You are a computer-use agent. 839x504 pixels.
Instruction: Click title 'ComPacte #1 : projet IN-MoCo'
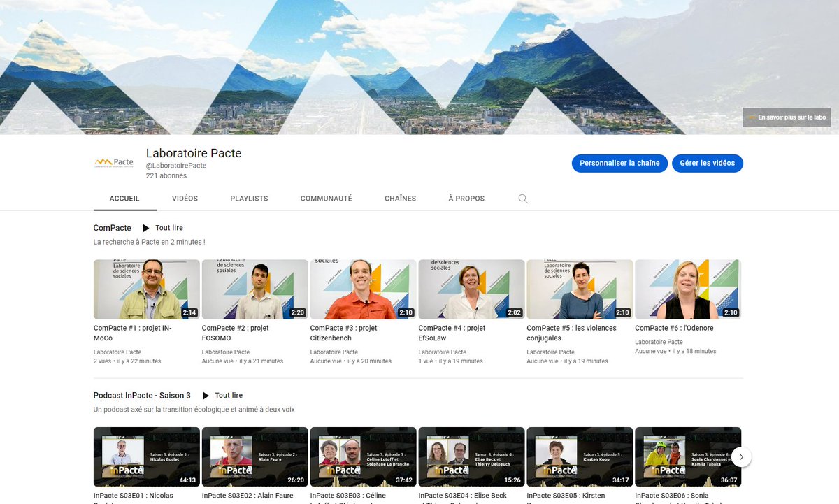(133, 333)
